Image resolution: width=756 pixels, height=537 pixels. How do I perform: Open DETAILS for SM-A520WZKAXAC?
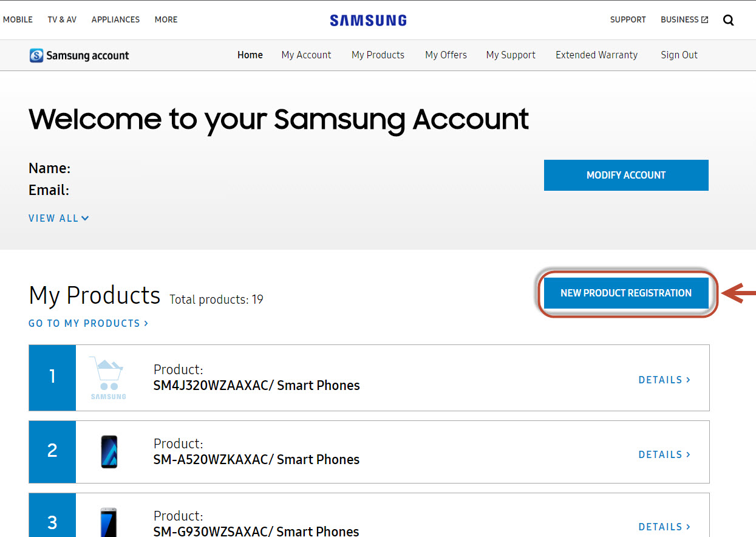(x=664, y=454)
